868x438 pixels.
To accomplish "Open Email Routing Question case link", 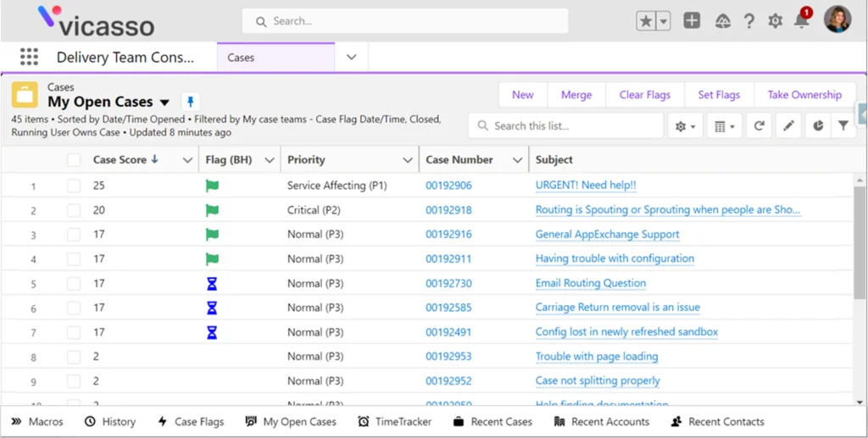I will click(591, 283).
